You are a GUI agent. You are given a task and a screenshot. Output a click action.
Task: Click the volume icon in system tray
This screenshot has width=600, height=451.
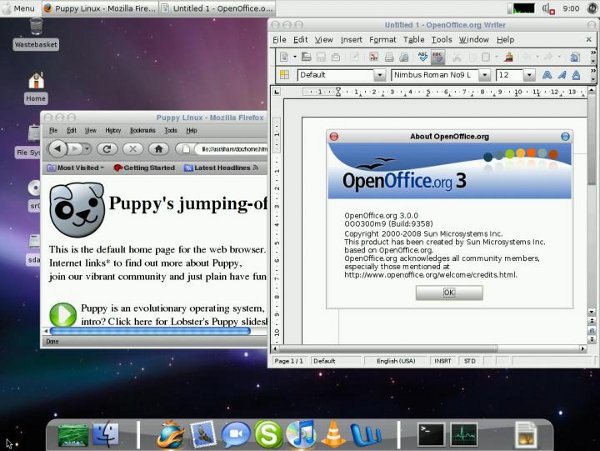click(548, 8)
